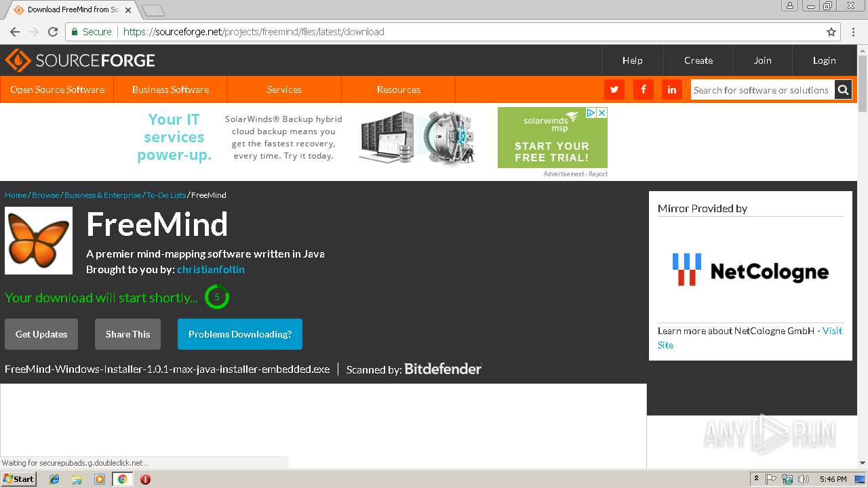Click the Help link in header
Screen dimensions: 868x488
coord(632,60)
